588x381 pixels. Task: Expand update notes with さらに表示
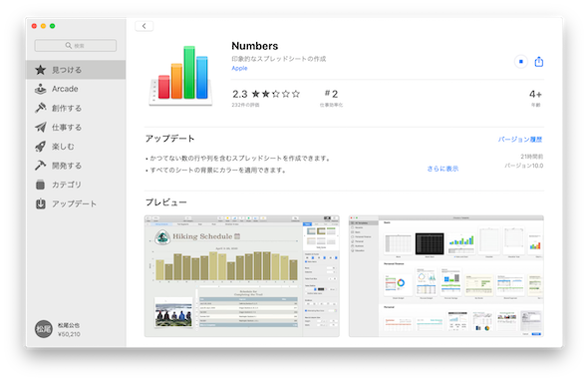tap(442, 169)
